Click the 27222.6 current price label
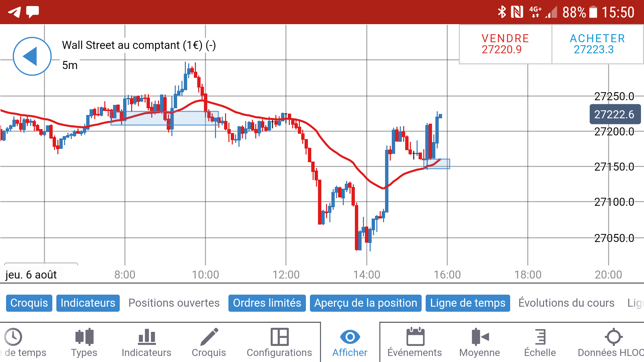This screenshot has height=362, width=644. [614, 114]
